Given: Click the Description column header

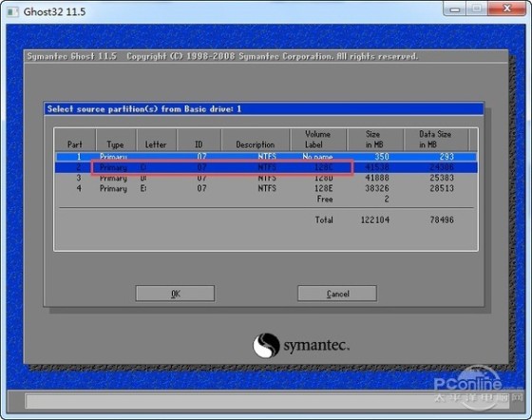Looking at the screenshot, I should [256, 140].
